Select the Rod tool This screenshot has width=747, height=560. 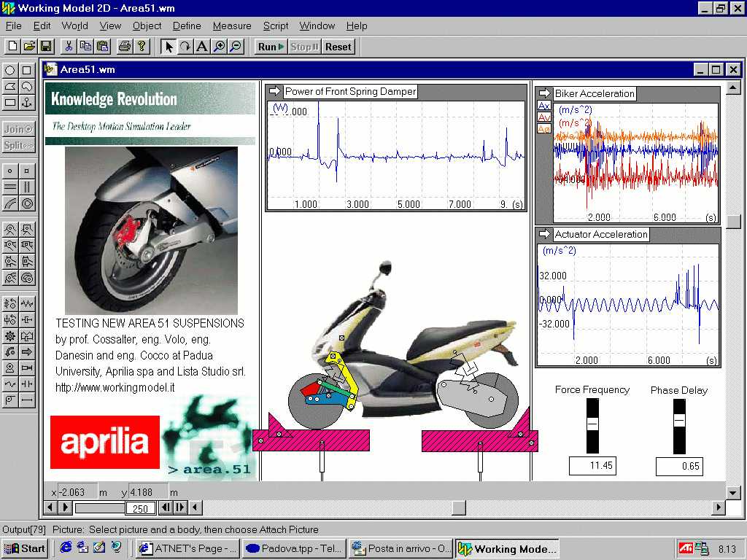(x=27, y=400)
